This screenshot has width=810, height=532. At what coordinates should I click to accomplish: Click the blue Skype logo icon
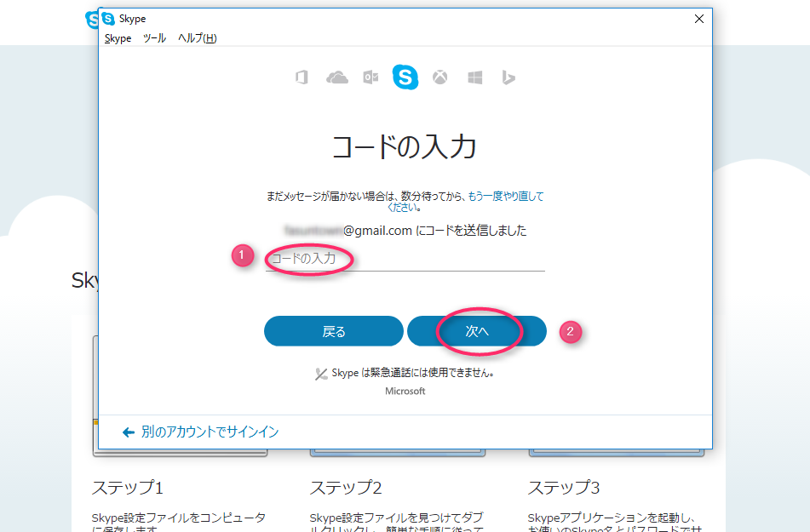coord(405,77)
